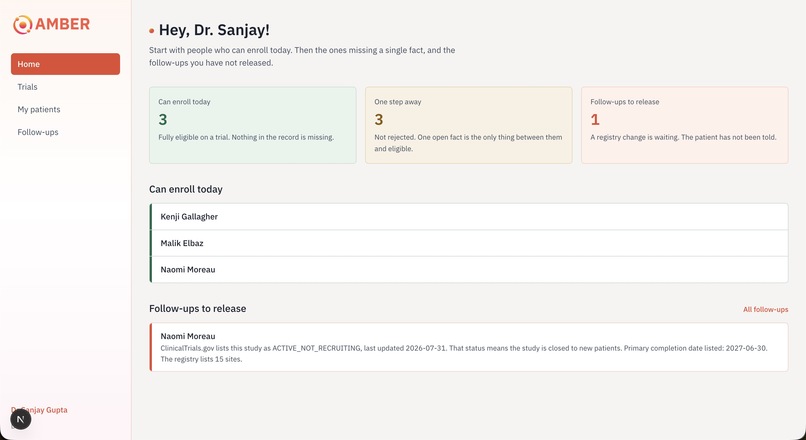Image resolution: width=806 pixels, height=440 pixels.
Task: Click the AMBER wordmark text
Action: 62,24
